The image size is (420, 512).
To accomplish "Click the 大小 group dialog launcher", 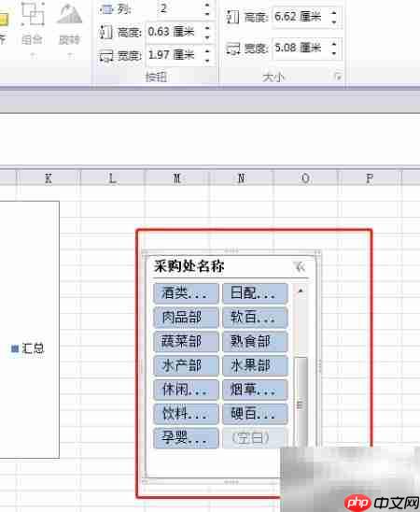I will click(338, 77).
